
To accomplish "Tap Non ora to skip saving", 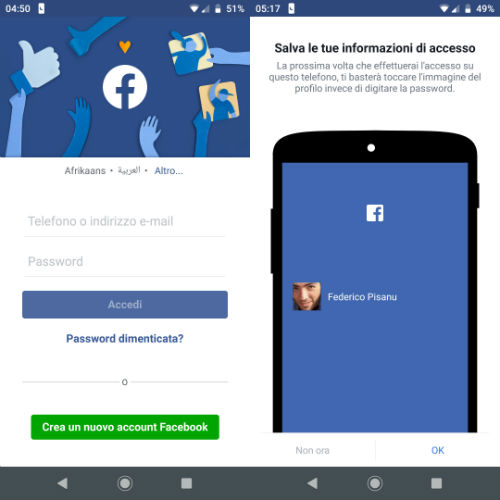I will click(x=312, y=450).
